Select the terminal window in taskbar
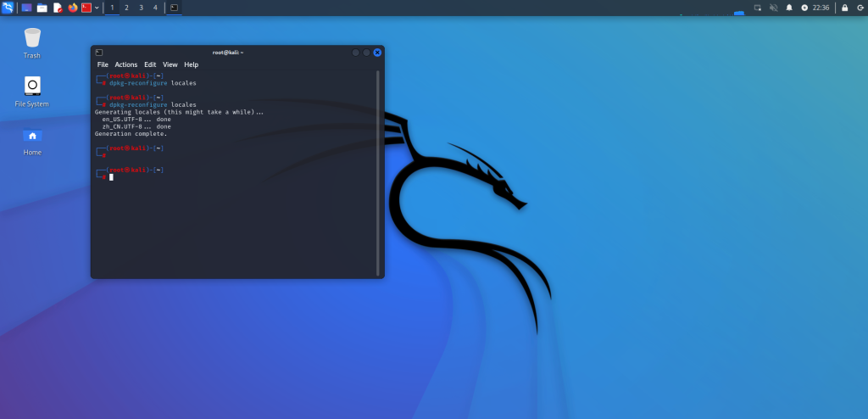This screenshot has height=419, width=868. pos(175,8)
